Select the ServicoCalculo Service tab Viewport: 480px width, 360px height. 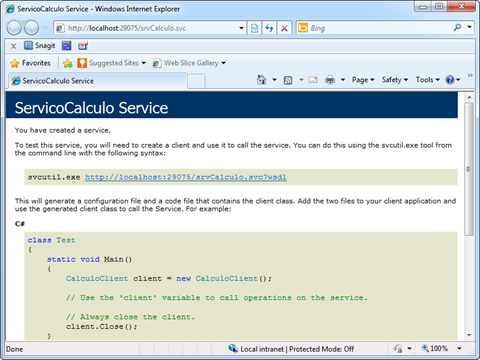(x=97, y=81)
